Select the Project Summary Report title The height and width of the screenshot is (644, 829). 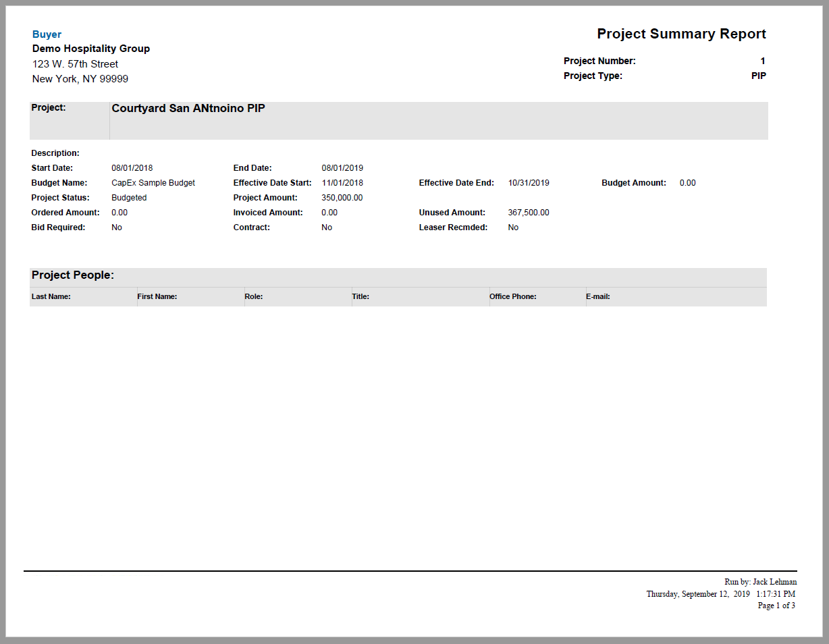pos(680,33)
